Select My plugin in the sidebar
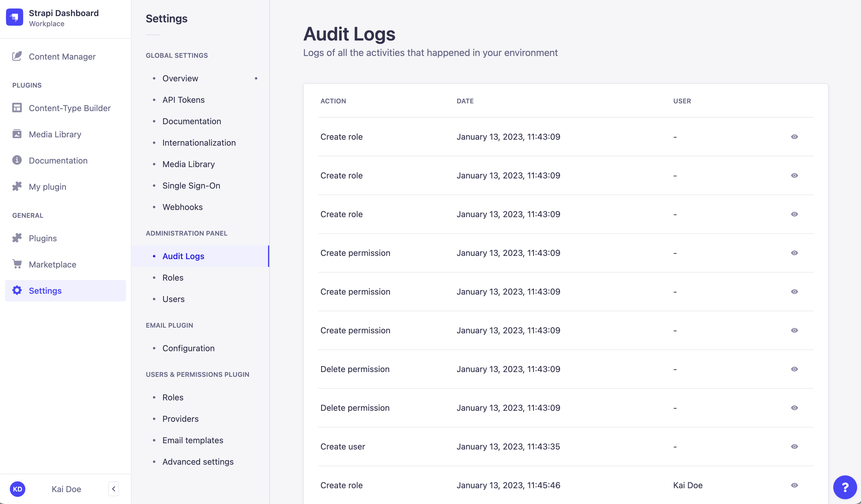 [47, 186]
